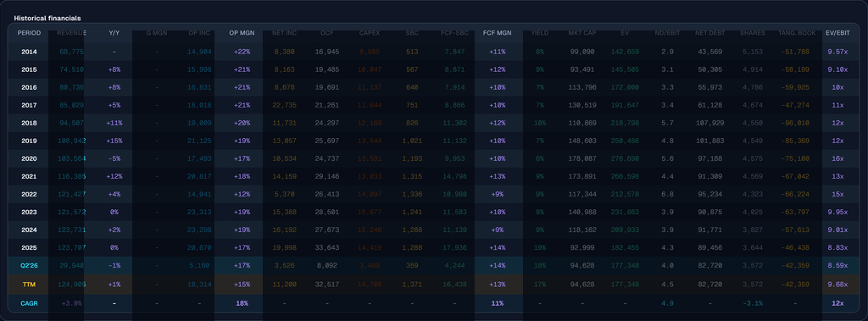Click 2014 EV/EBIT value 9.57x
Image resolution: width=868 pixels, height=321 pixels.
coord(837,52)
